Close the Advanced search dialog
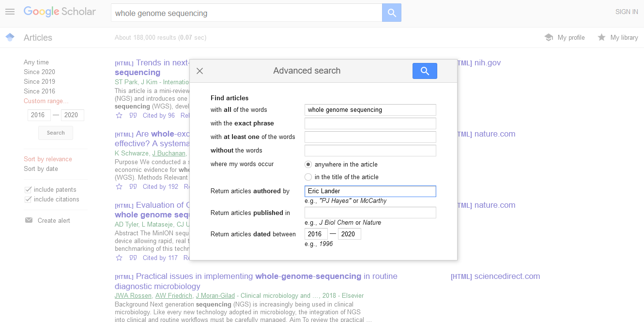644x322 pixels. (x=199, y=71)
